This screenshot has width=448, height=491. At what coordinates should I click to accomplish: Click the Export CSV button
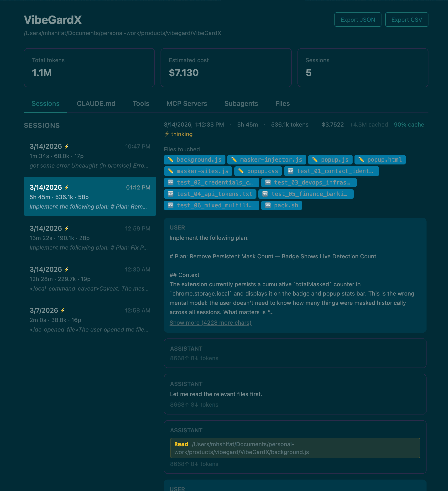(x=406, y=20)
